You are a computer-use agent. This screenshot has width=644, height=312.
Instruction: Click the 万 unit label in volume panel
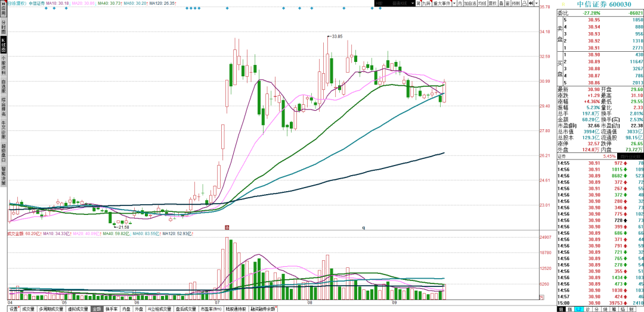tap(541, 297)
